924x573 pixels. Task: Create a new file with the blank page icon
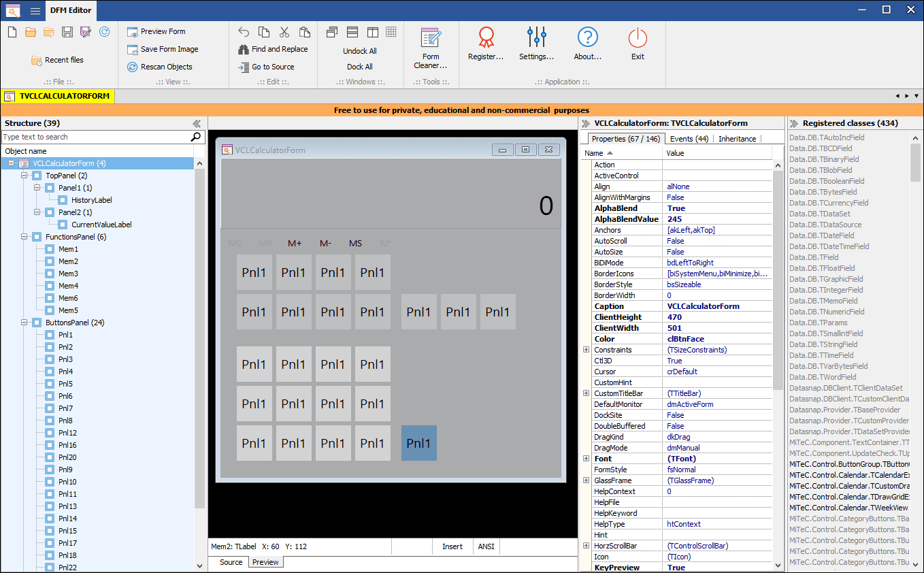12,32
